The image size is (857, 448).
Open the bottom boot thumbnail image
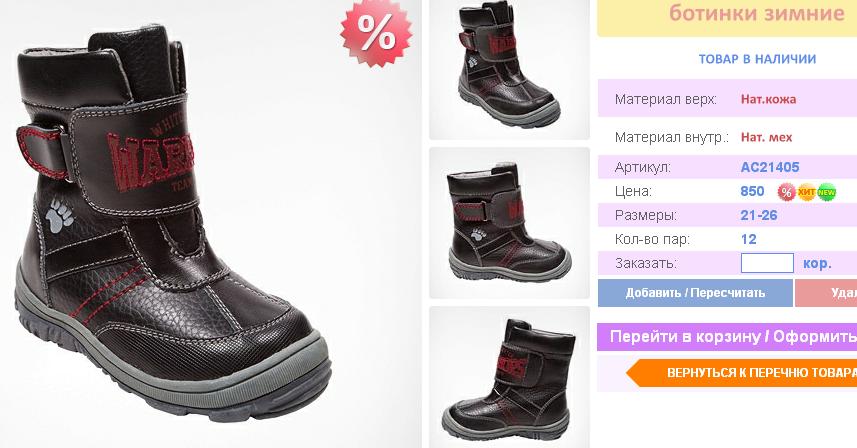click(509, 377)
